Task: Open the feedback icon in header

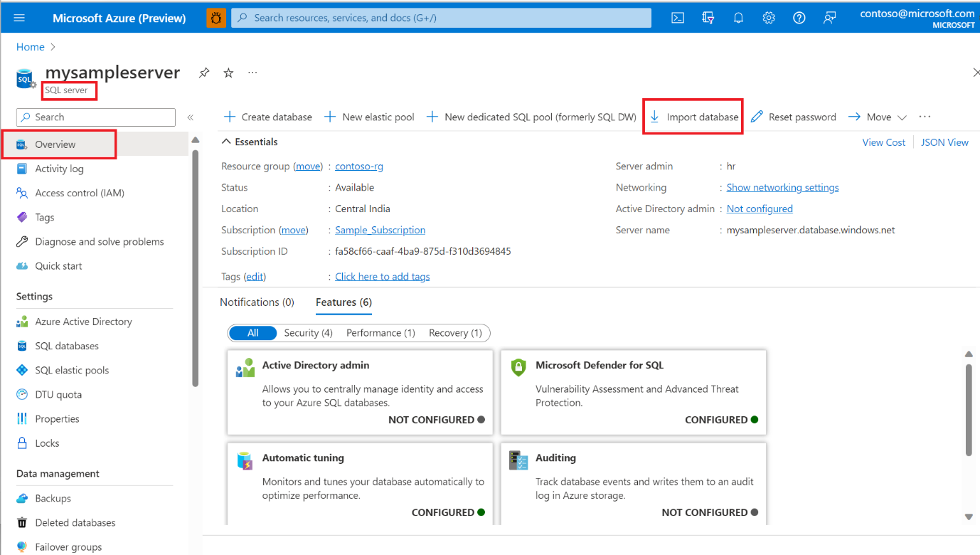Action: click(x=829, y=18)
